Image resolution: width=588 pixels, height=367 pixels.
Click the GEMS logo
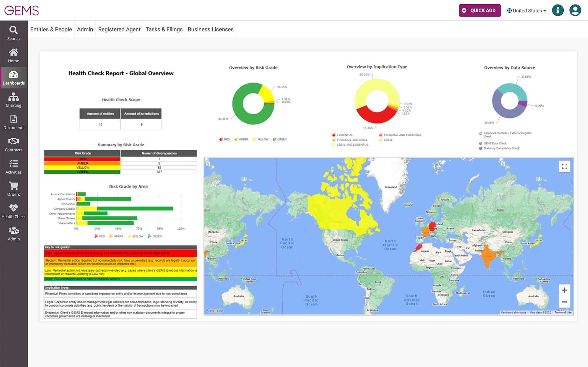click(x=22, y=11)
